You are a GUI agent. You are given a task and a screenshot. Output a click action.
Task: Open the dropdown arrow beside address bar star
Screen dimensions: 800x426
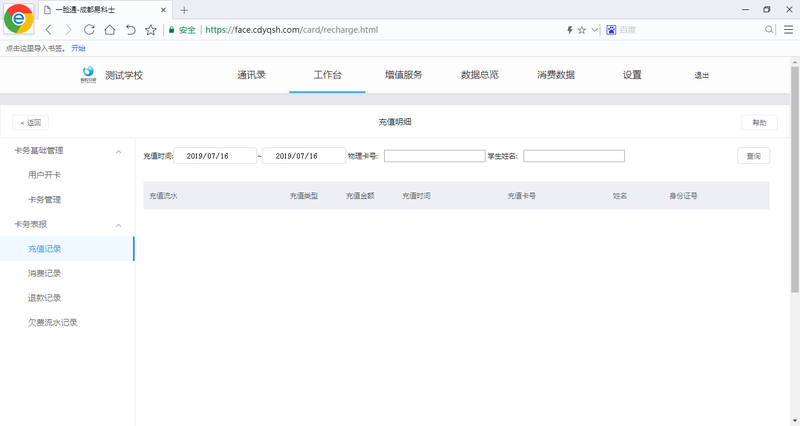point(594,30)
